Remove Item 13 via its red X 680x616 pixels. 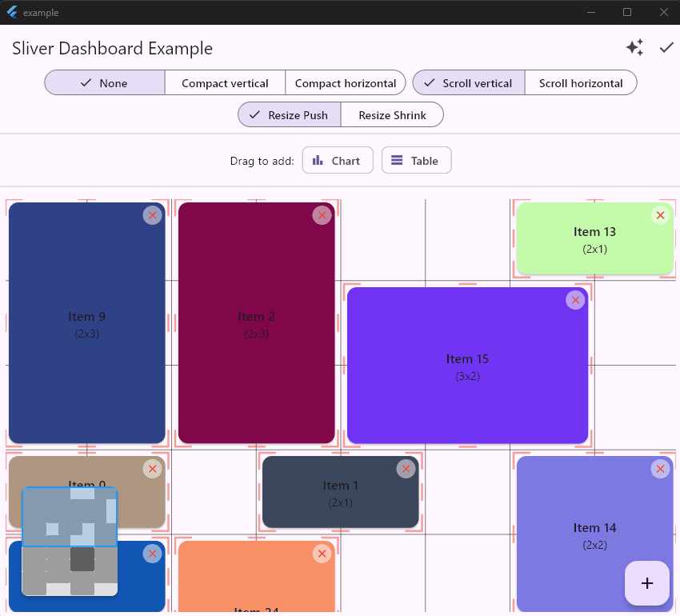tap(660, 215)
